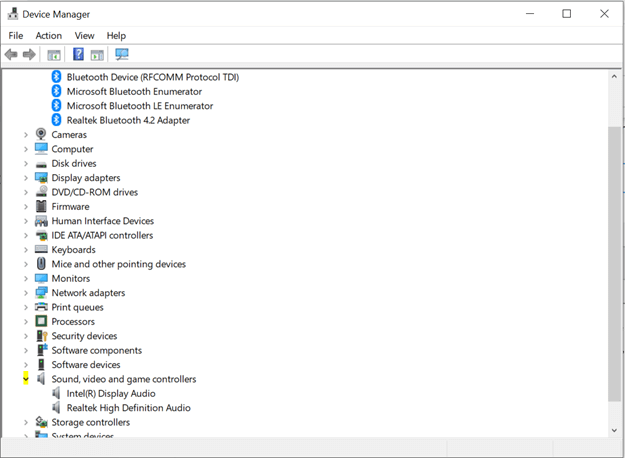Screen dimensions: 625x458
Task: Click the Computer category icon
Action: click(41, 149)
